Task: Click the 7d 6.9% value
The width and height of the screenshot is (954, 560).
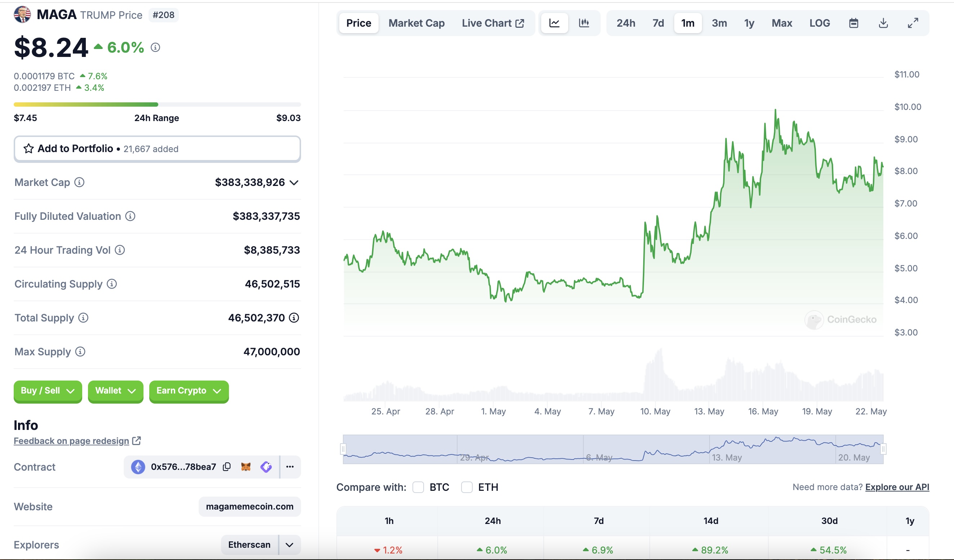Action: [x=598, y=550]
